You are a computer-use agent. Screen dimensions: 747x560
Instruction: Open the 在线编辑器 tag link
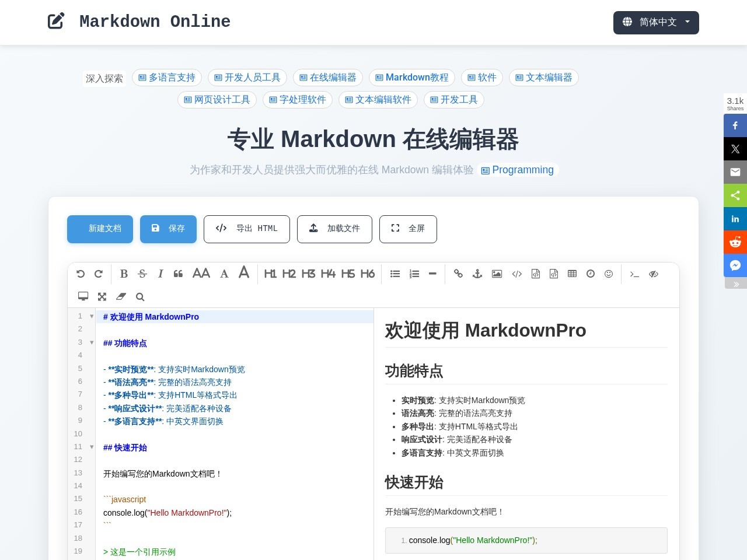point(328,78)
